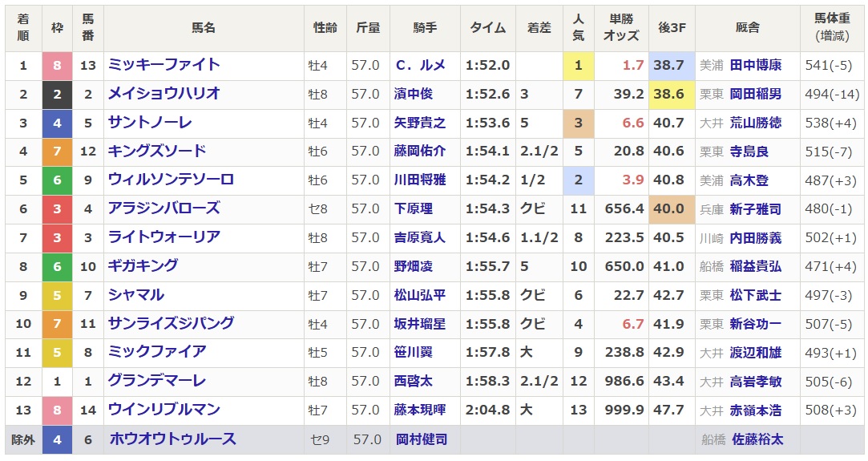Select jockey 坂井瑠星 link
The height and width of the screenshot is (461, 868).
419,324
